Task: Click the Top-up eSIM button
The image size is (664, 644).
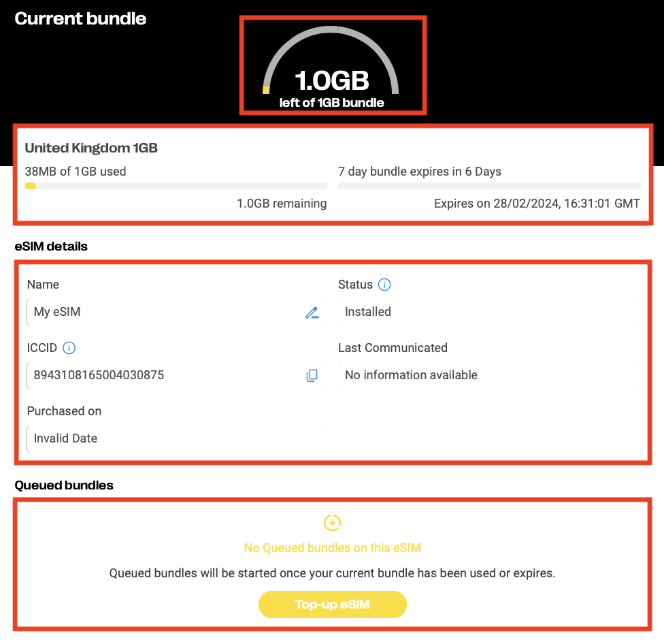Action: (333, 604)
